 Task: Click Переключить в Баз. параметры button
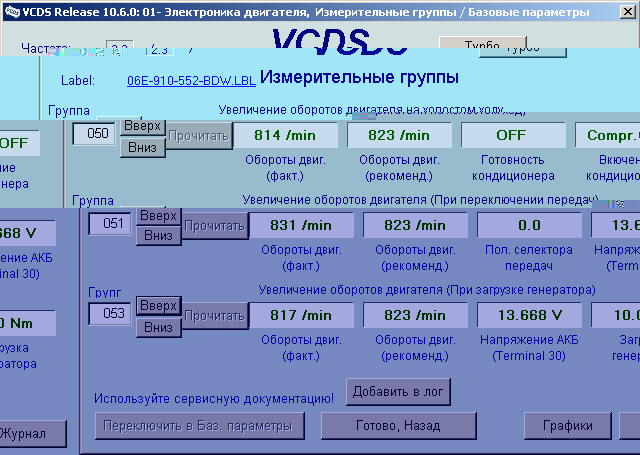[200, 426]
